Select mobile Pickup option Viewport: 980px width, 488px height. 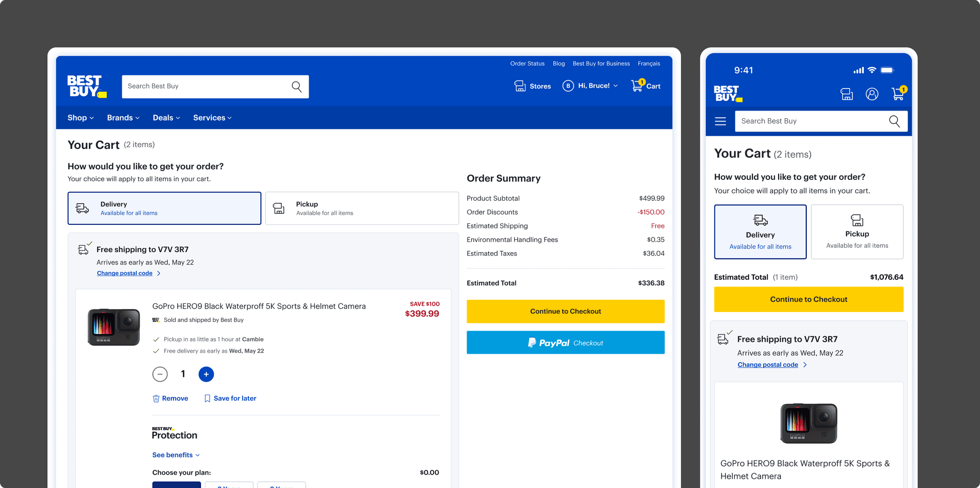[x=857, y=232]
